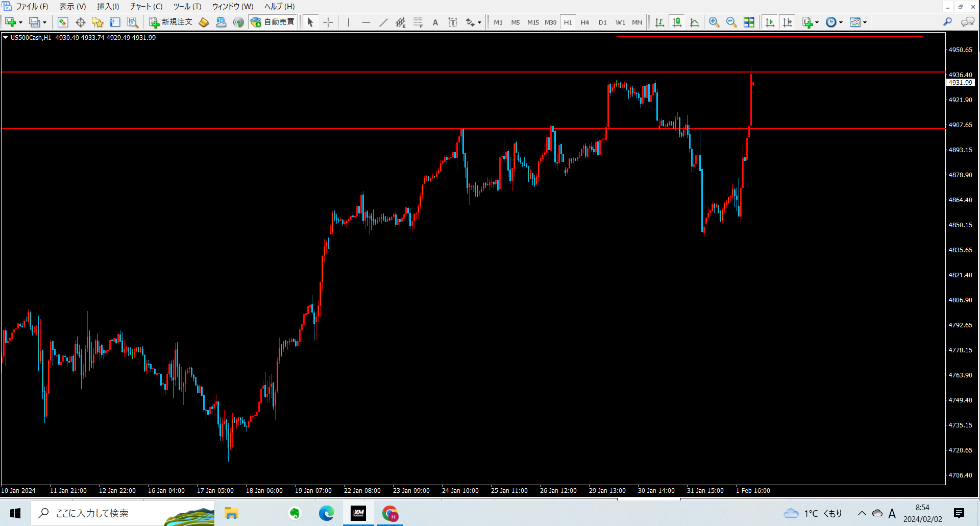980x526 pixels.
Task: Click the taskbar search box
Action: [122, 513]
